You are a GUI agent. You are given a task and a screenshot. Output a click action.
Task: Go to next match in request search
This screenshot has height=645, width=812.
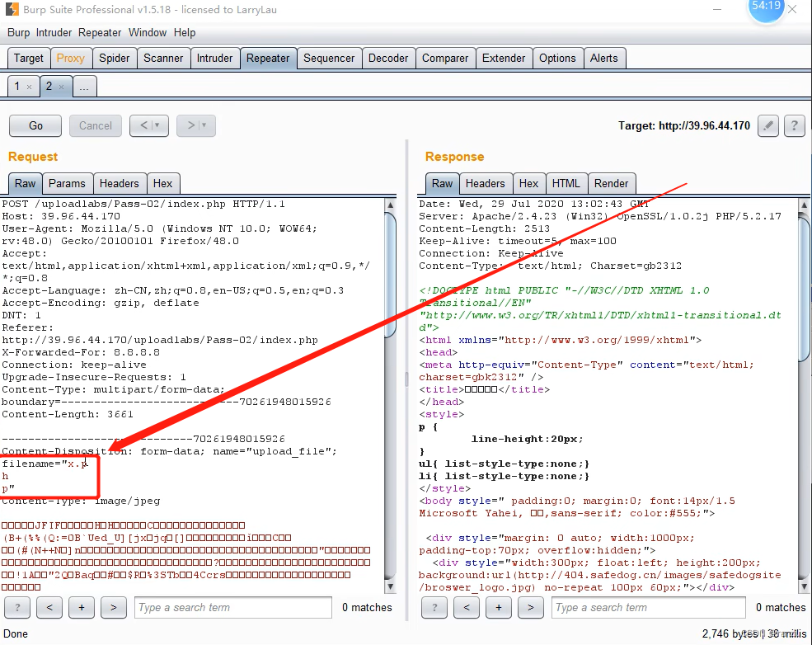pyautogui.click(x=114, y=607)
